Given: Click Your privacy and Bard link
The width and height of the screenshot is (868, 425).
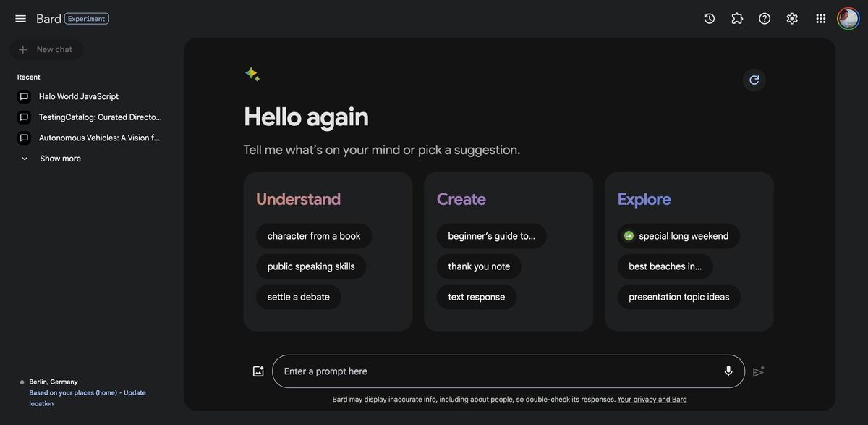Looking at the screenshot, I should coord(652,400).
